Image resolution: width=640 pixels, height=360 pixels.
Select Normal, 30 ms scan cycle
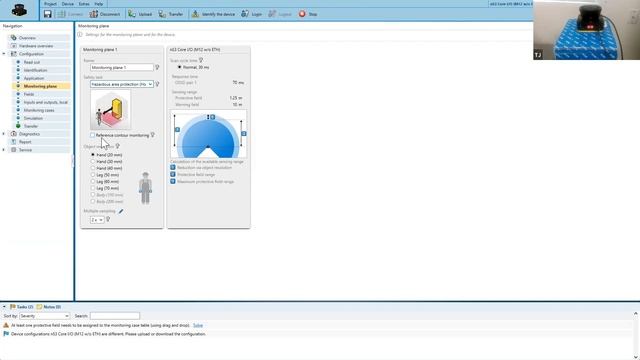pos(180,67)
